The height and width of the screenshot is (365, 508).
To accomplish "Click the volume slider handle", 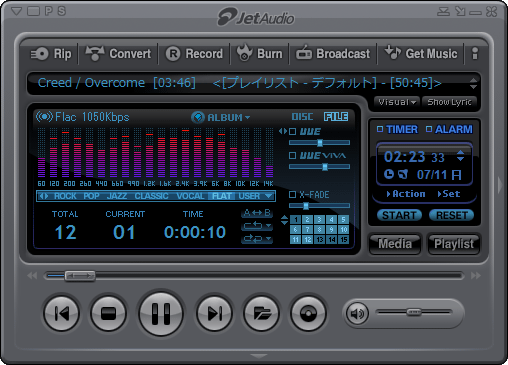I will point(414,312).
